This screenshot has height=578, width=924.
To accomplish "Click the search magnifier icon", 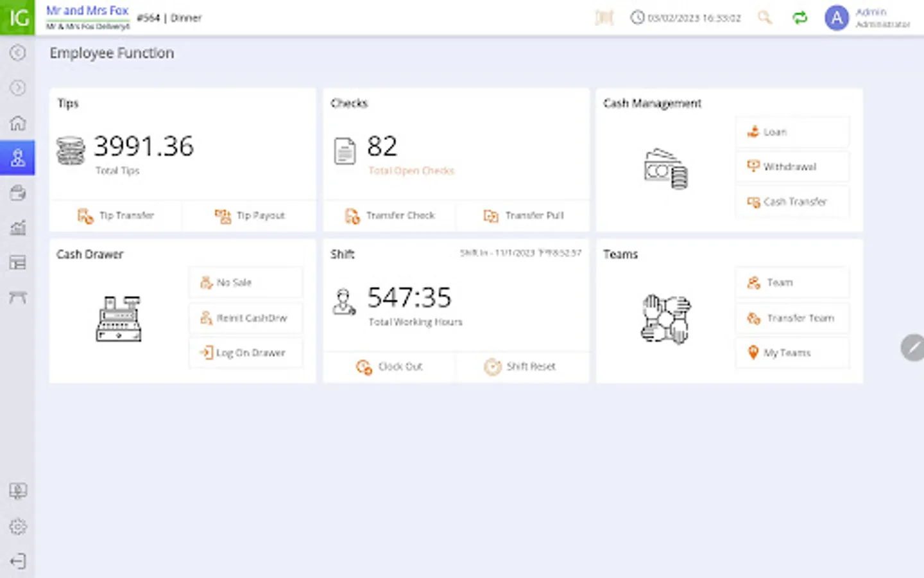I will [764, 17].
